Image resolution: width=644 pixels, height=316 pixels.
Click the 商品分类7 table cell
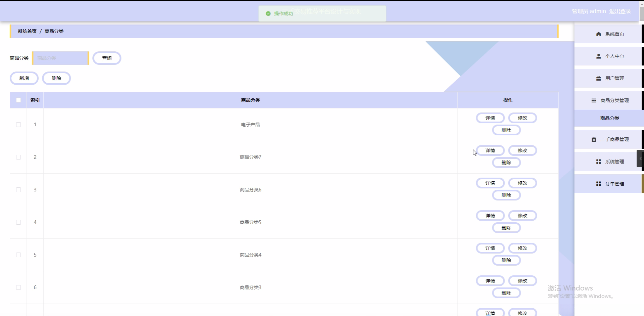[250, 157]
